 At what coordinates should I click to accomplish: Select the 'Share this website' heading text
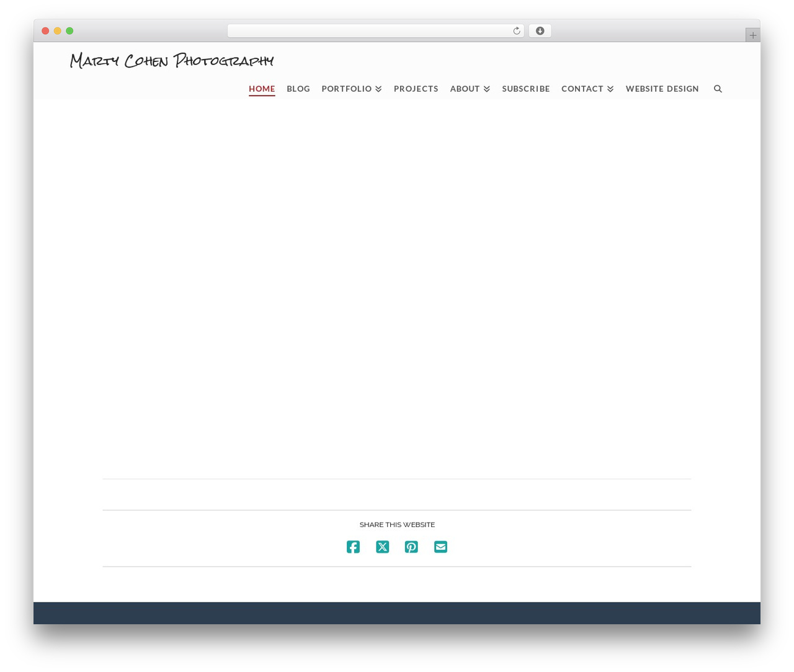397,524
